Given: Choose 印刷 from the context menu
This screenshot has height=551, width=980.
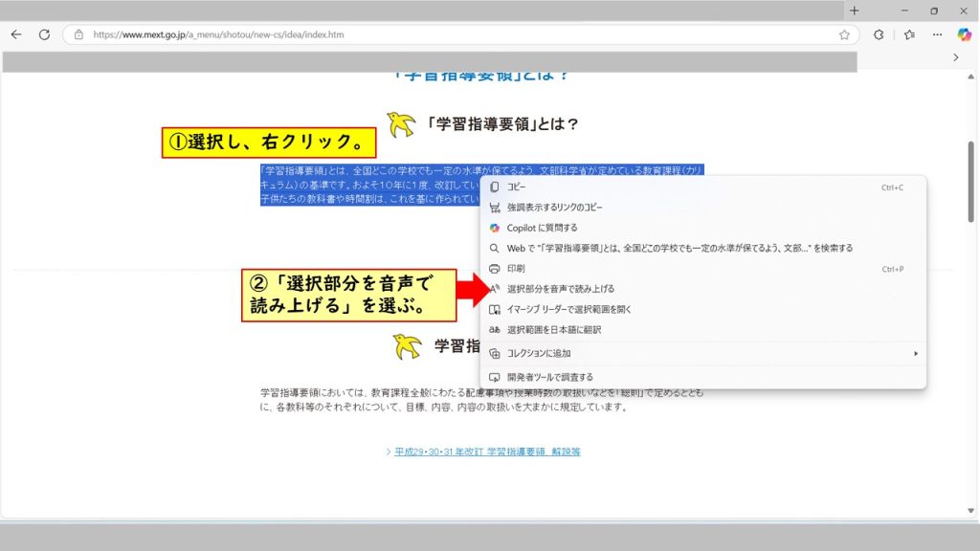Looking at the screenshot, I should pyautogui.click(x=516, y=269).
